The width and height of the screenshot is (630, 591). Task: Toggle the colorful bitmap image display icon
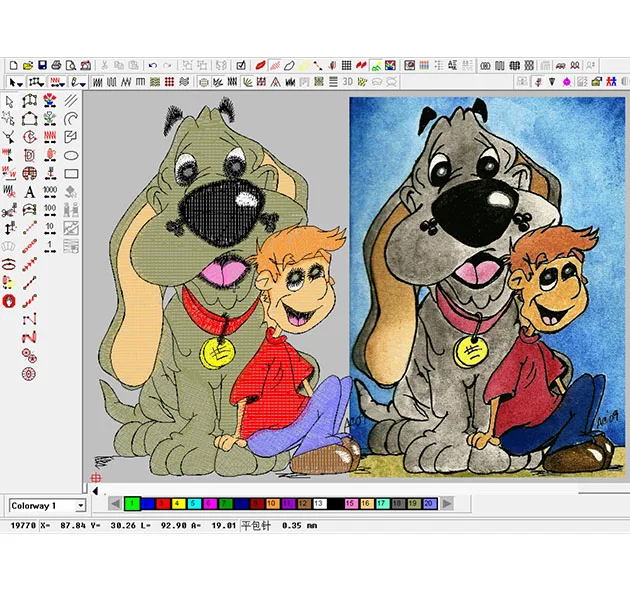[x=390, y=65]
